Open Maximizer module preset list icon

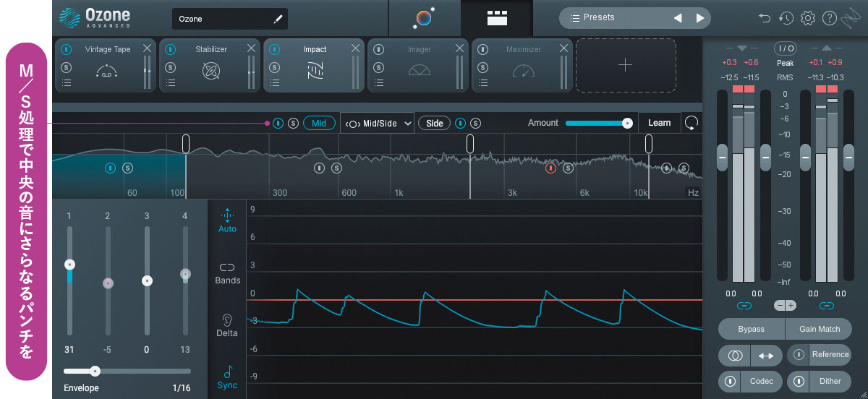(x=482, y=83)
